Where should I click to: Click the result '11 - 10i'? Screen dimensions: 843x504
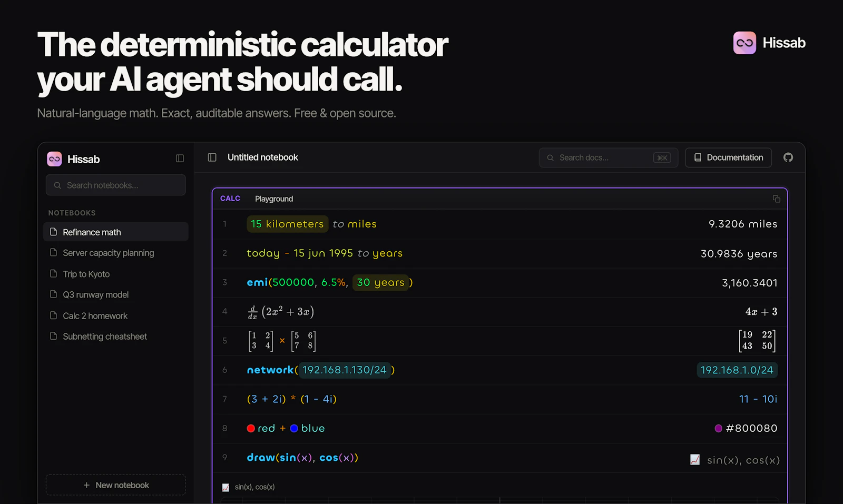(758, 399)
